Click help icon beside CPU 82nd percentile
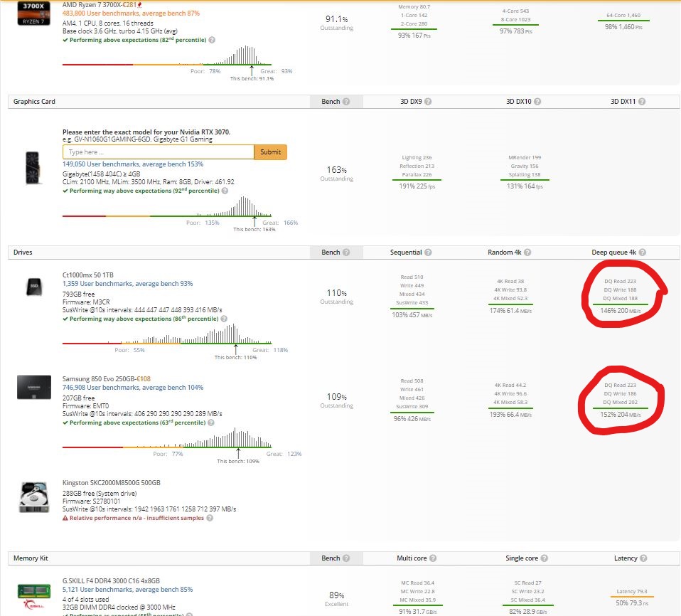The width and height of the screenshot is (681, 616). (x=212, y=40)
